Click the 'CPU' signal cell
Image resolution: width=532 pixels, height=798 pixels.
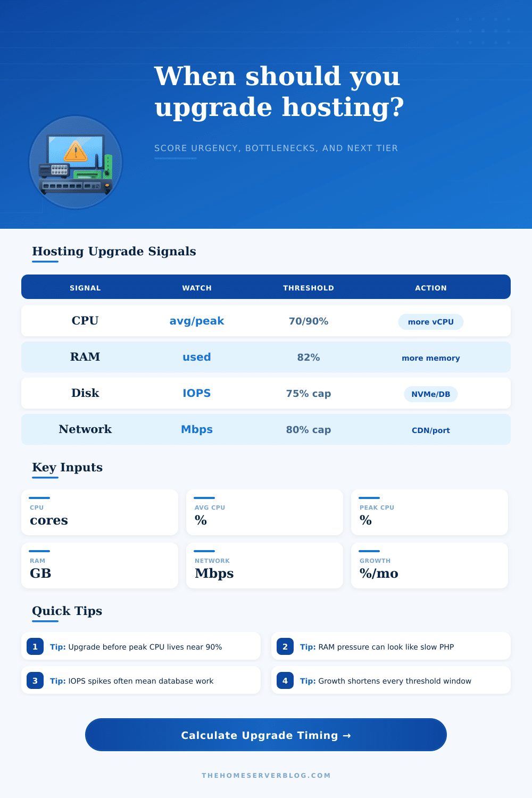pyautogui.click(x=85, y=321)
